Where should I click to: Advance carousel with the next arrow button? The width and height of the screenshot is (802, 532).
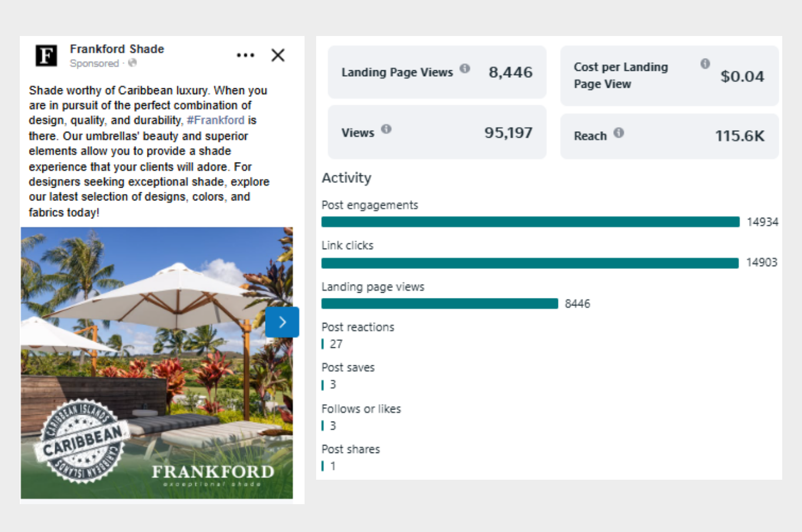(x=282, y=322)
